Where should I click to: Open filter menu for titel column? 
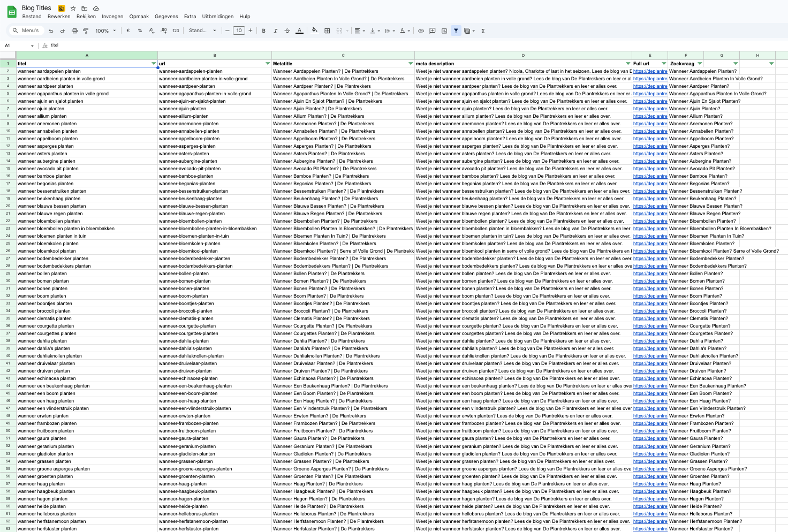154,64
